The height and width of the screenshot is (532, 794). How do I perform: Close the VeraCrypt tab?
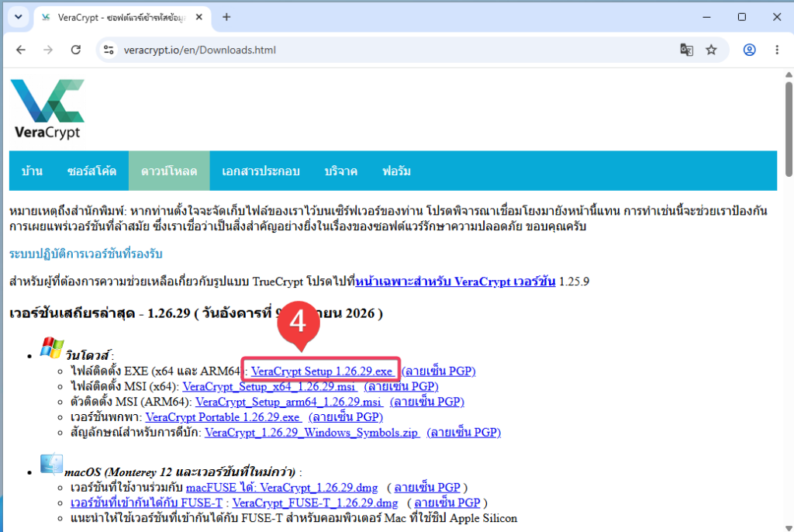pos(199,17)
